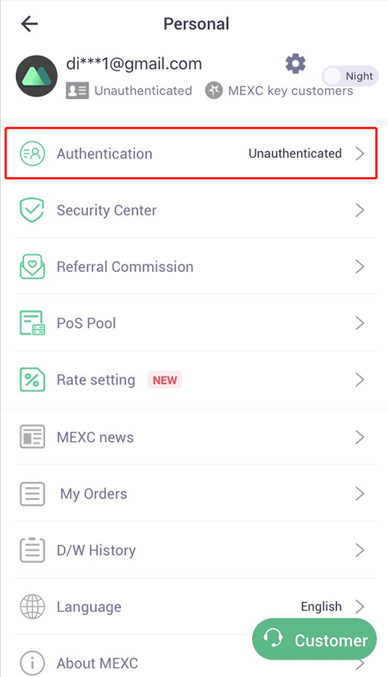Open the About MEXC menu item
Screen dimensions: 388x677
coord(196,661)
